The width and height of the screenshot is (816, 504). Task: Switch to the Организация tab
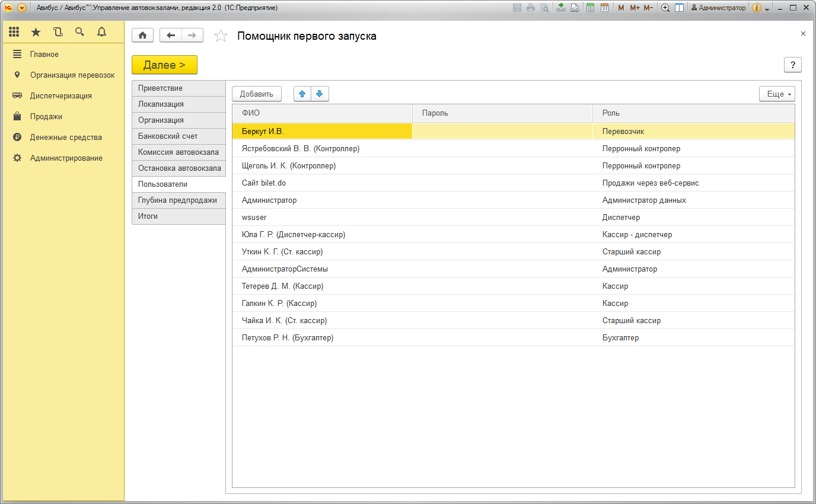click(178, 120)
